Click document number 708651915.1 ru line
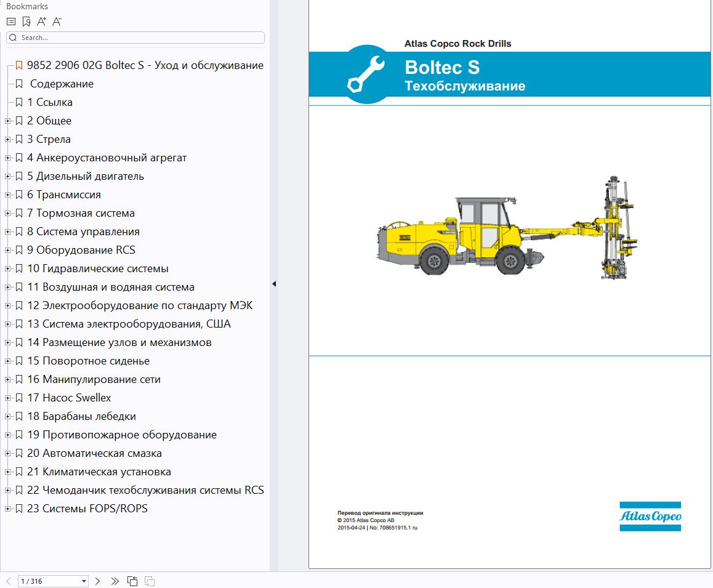Viewport: 713px width, 588px height. [x=377, y=528]
